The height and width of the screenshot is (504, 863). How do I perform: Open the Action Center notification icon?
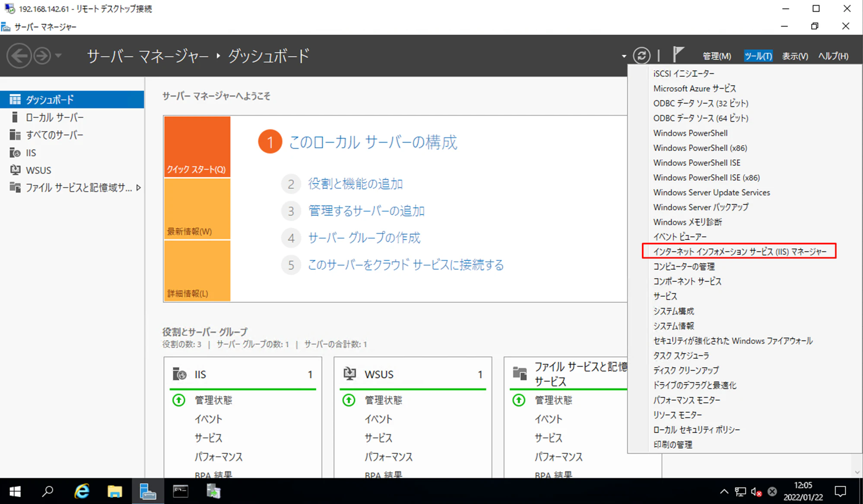click(840, 491)
